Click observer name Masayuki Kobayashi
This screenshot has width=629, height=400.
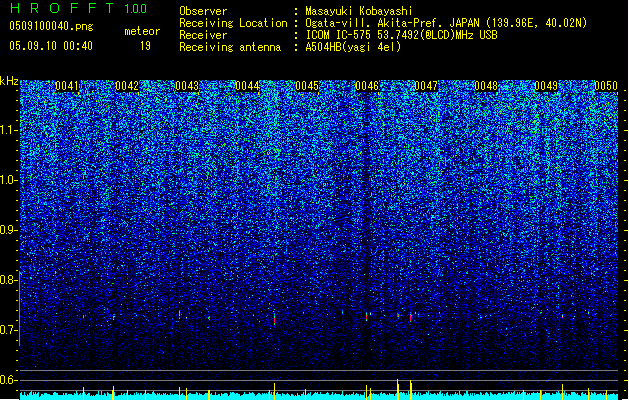(359, 11)
